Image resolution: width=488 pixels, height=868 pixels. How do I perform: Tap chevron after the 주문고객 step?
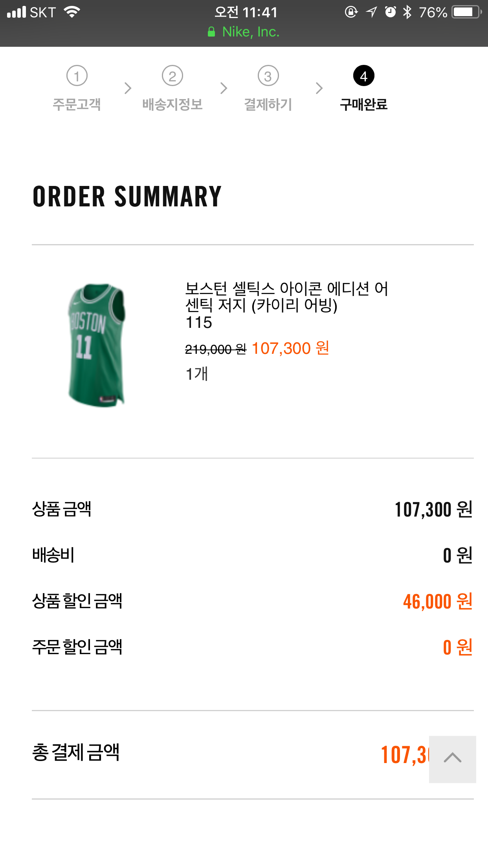(127, 88)
